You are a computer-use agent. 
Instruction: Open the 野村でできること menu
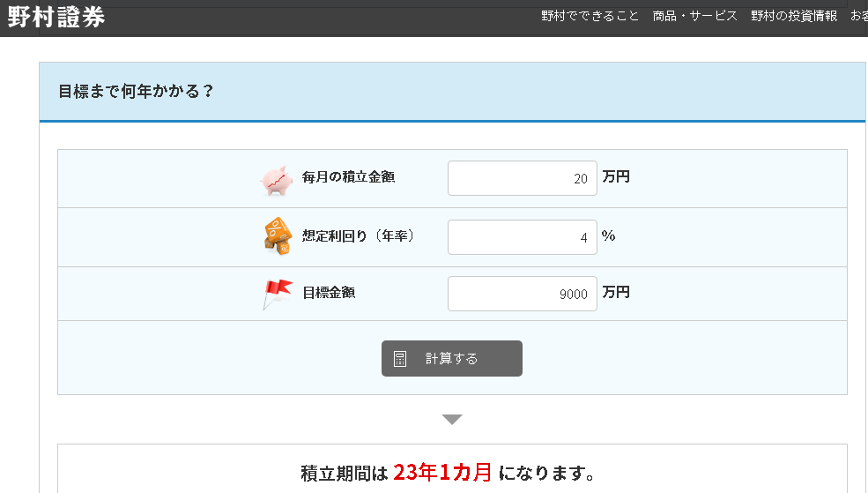point(590,17)
